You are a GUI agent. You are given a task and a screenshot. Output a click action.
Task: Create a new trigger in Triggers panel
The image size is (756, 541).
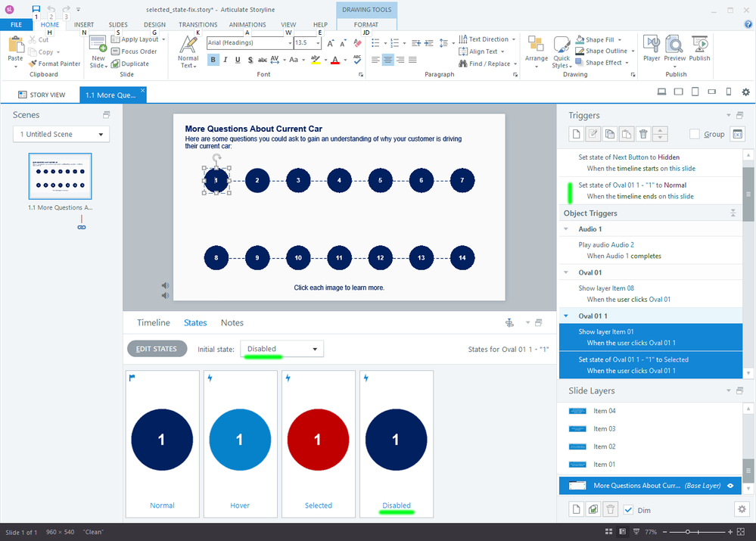[x=576, y=134]
